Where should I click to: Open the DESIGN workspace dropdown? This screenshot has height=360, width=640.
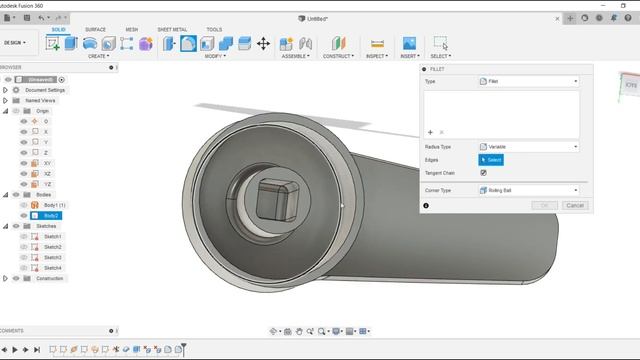[x=15, y=42]
